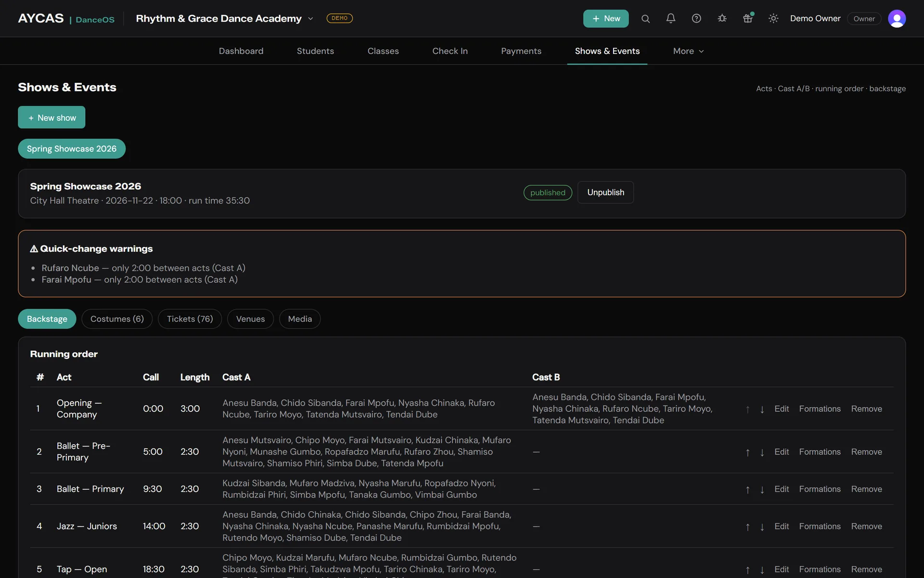Open Formations for Ballet — Pre-Primary

[x=820, y=452]
